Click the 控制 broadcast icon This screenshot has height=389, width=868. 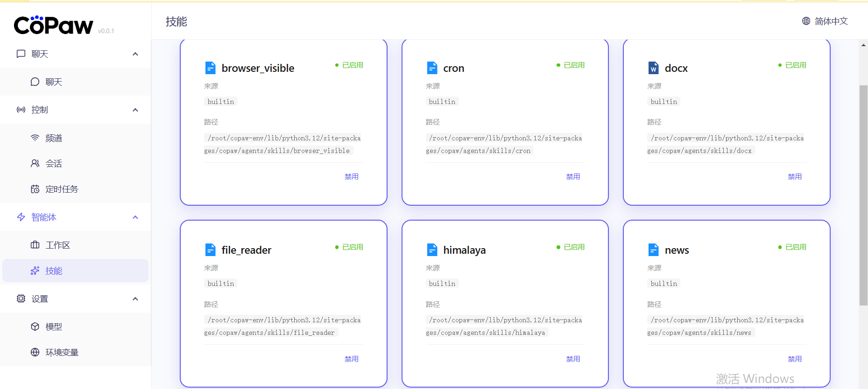[21, 110]
